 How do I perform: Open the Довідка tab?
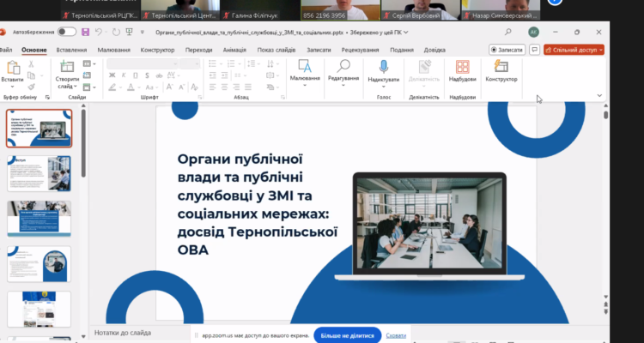click(434, 50)
